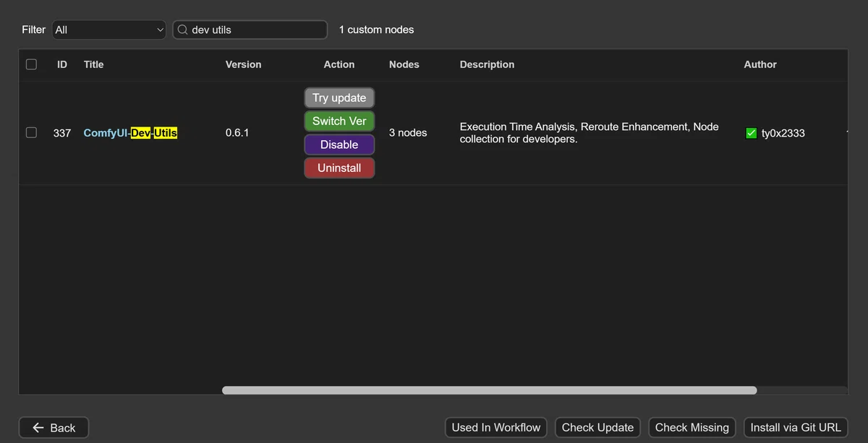Open Used In Workflow filter
Screen dimensions: 868x443
pos(496,427)
